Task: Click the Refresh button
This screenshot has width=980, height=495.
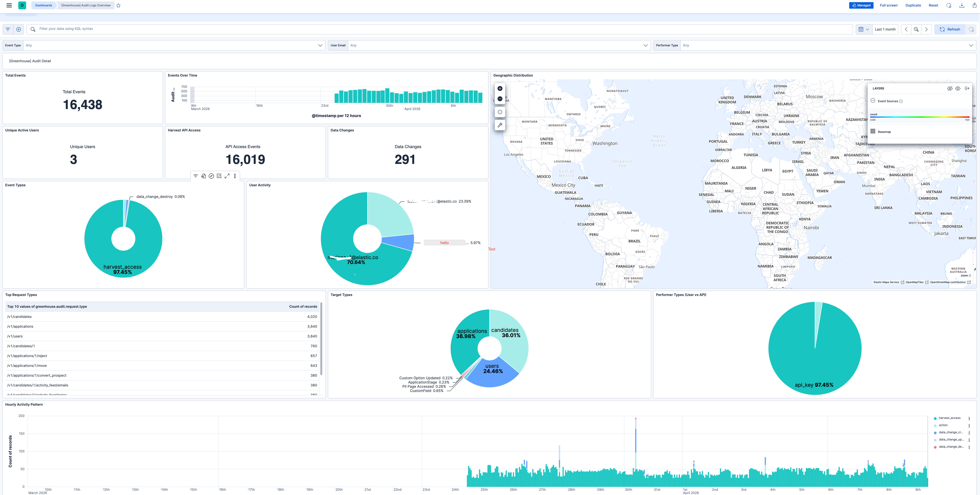Action: (x=950, y=29)
